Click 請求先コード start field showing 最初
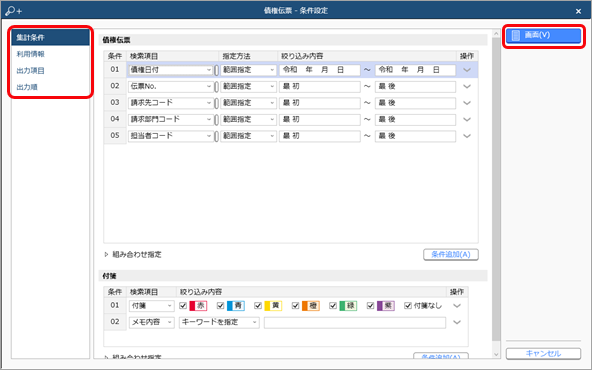This screenshot has width=592, height=370. pos(320,103)
